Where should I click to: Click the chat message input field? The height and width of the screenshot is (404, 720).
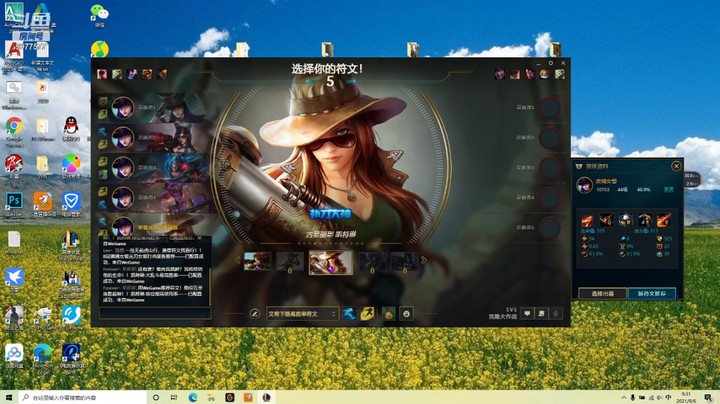pos(155,313)
